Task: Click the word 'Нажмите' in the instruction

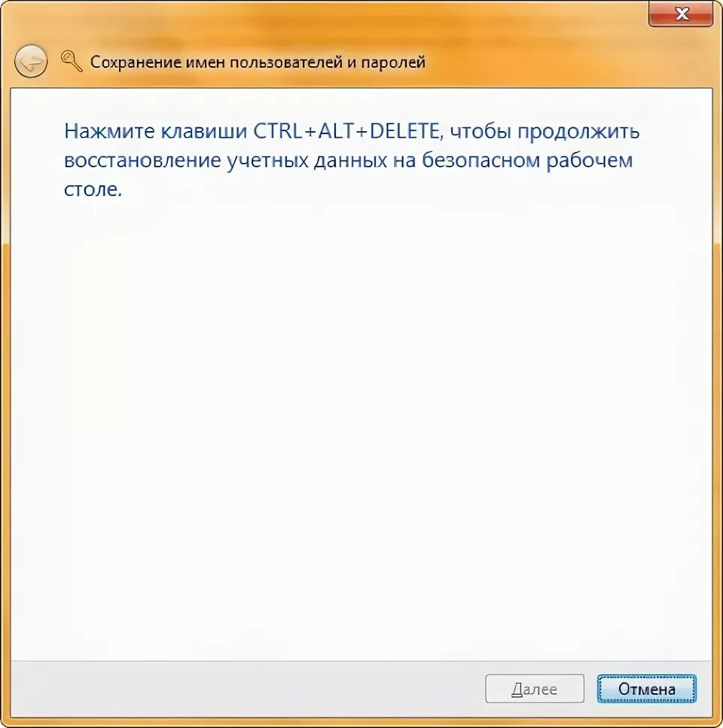Action: [x=109, y=131]
